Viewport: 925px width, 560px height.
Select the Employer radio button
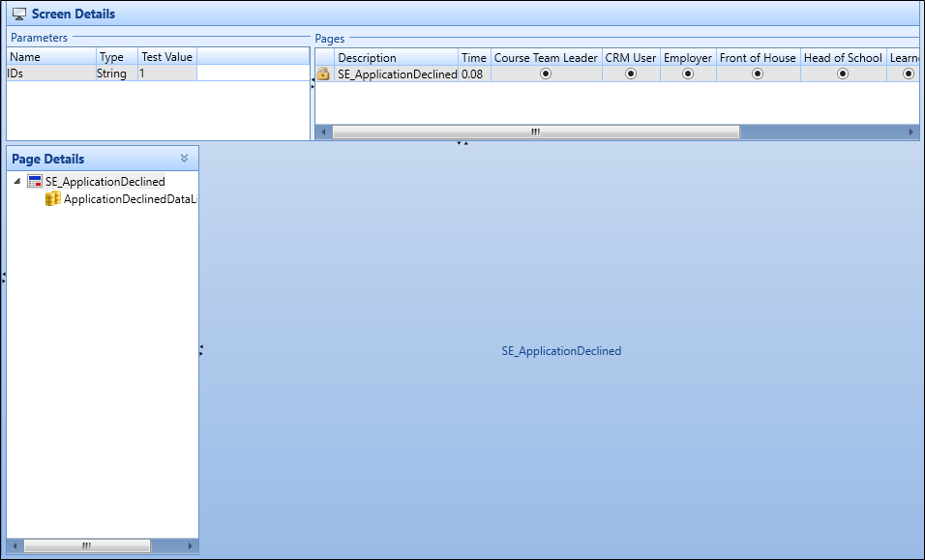click(x=688, y=74)
